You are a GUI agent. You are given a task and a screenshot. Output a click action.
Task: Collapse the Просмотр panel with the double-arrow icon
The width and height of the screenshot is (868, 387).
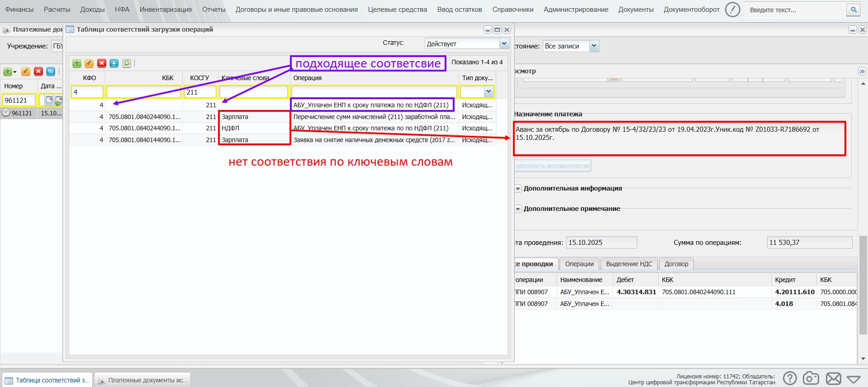(862, 71)
